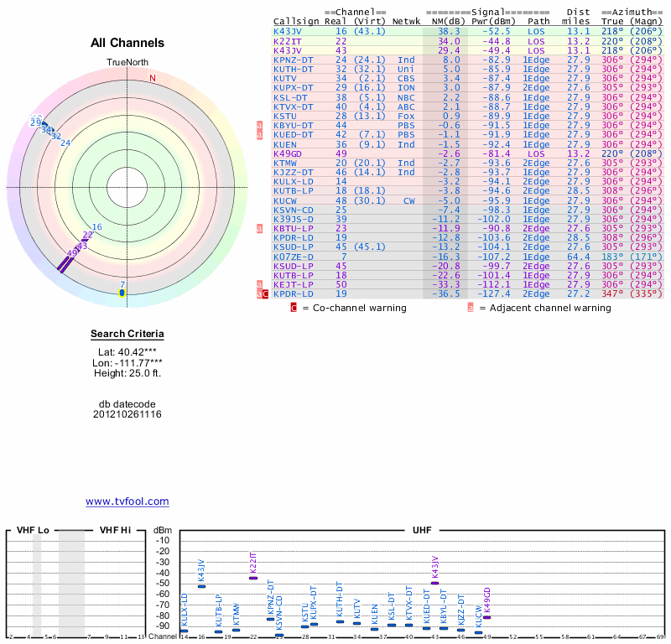The height and width of the screenshot is (644, 671).
Task: Open the www.tvfool.com link
Action: (127, 501)
